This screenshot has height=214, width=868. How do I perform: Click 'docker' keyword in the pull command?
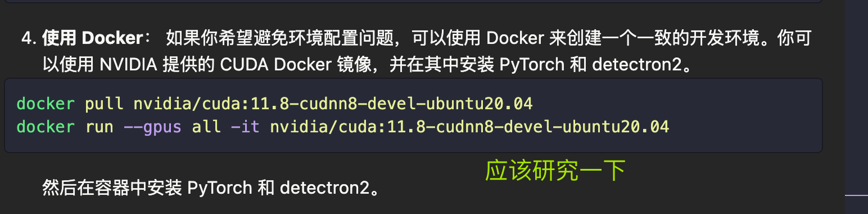[46, 104]
